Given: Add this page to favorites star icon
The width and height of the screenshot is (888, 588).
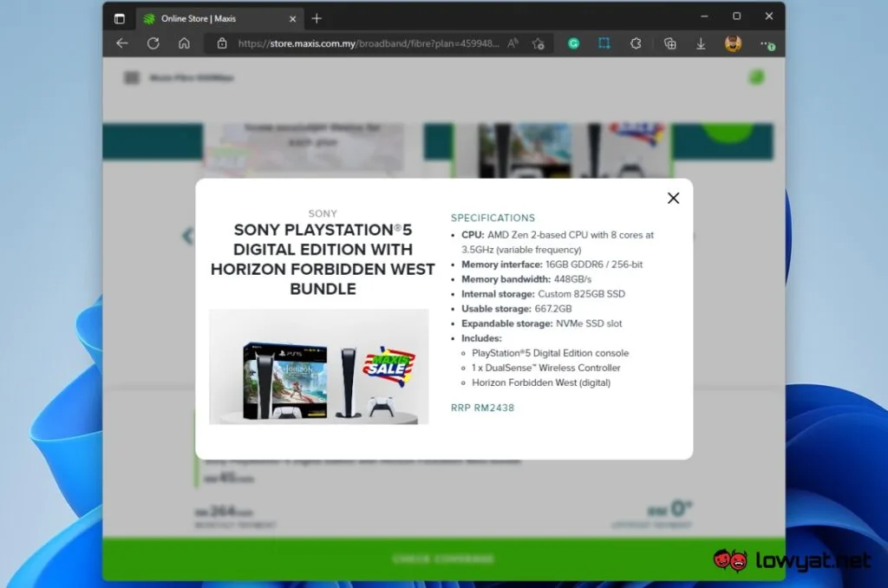Looking at the screenshot, I should click(x=538, y=43).
